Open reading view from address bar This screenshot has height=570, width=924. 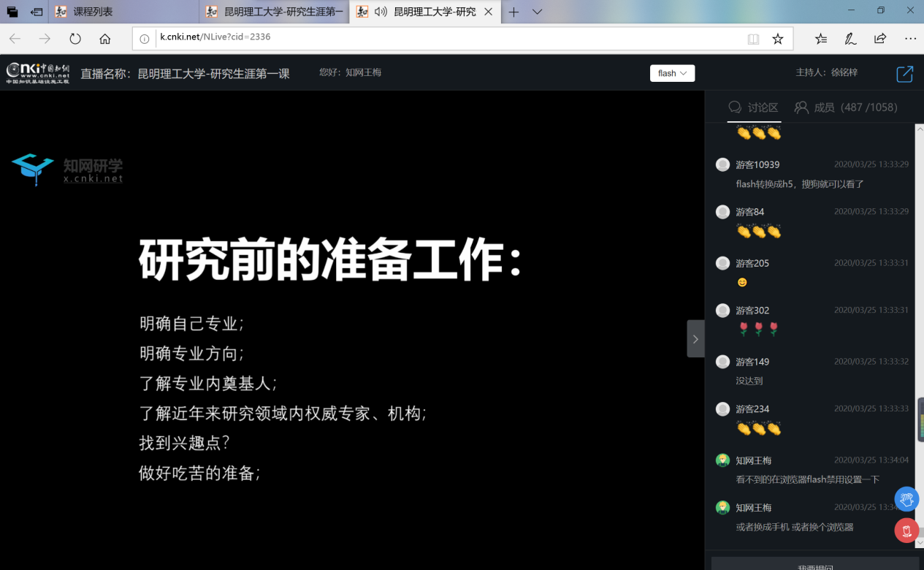click(x=753, y=39)
